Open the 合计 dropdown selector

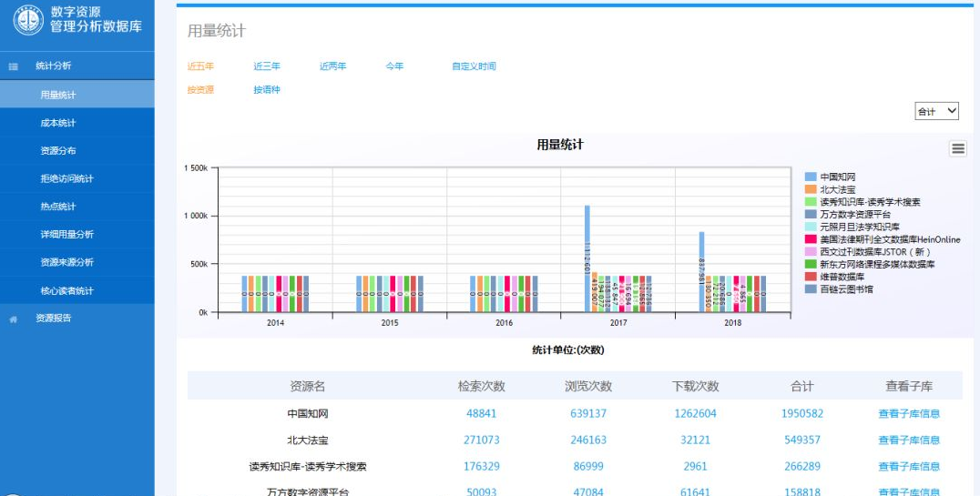[x=936, y=111]
